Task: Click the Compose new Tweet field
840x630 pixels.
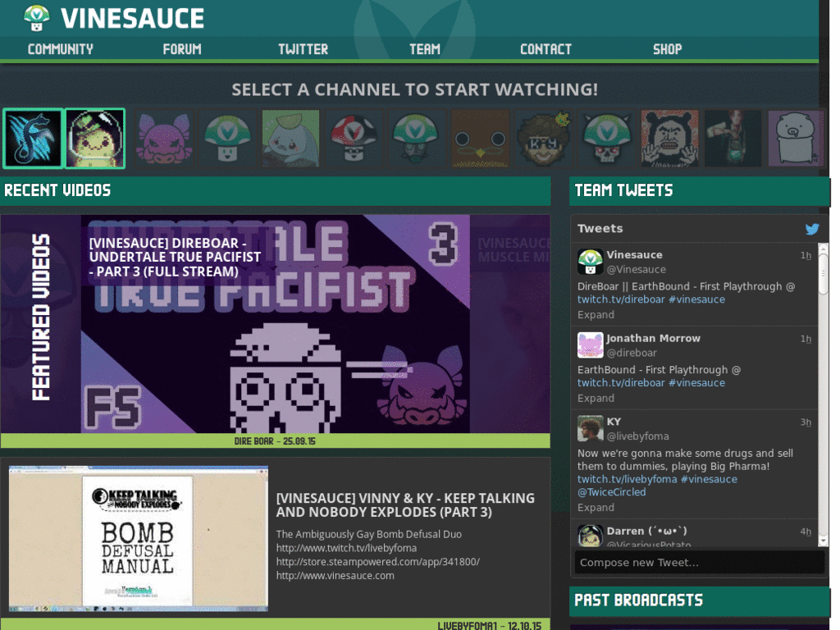Action: coord(700,563)
